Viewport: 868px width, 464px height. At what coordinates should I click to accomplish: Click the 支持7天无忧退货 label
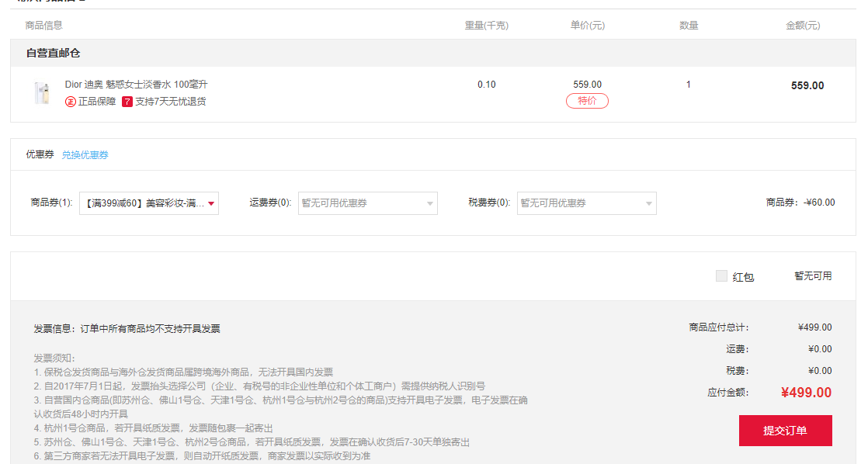(171, 102)
